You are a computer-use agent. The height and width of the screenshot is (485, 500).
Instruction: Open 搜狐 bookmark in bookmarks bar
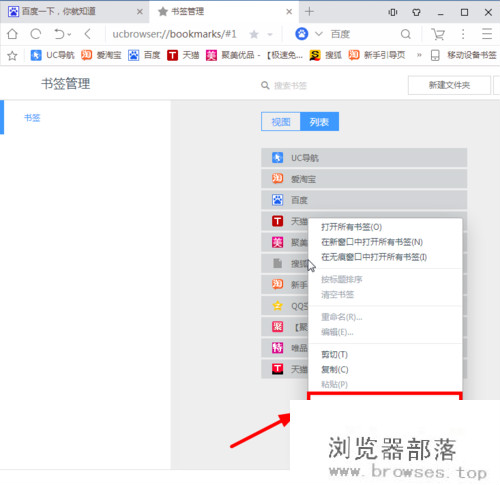click(325, 55)
